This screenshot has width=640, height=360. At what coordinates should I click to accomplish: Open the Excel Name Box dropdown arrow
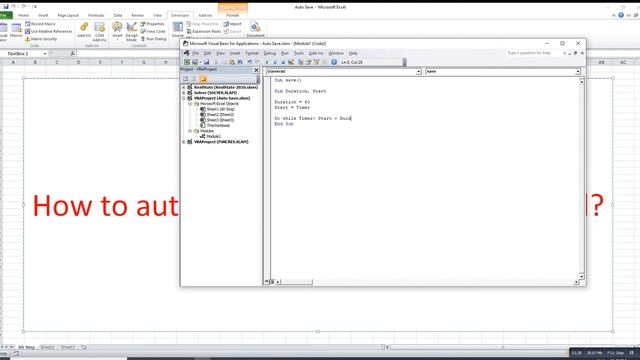tap(44, 53)
